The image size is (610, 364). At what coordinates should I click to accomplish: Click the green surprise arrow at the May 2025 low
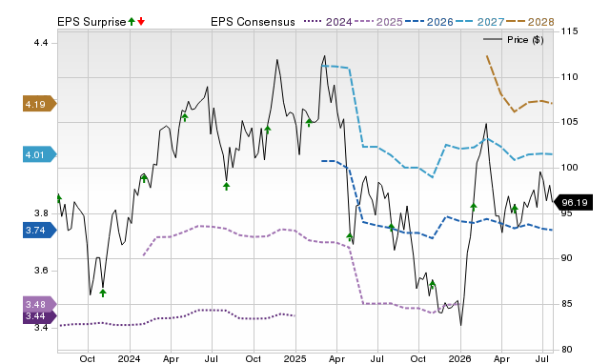click(350, 236)
